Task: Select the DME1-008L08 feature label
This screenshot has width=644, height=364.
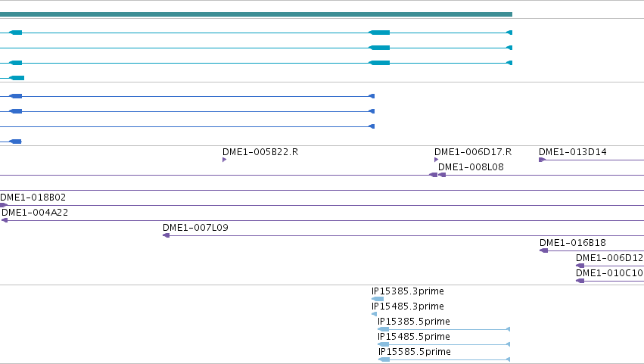Action: click(471, 167)
